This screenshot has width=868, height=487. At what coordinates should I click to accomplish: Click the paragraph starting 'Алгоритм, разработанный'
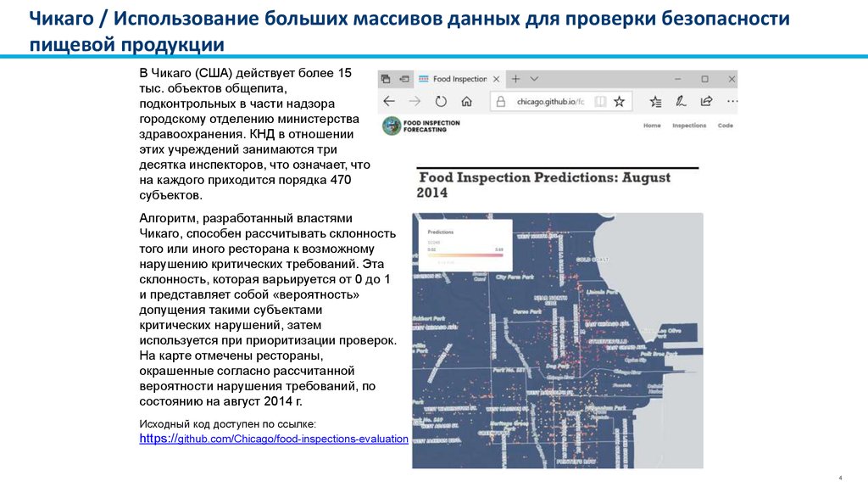coord(268,310)
